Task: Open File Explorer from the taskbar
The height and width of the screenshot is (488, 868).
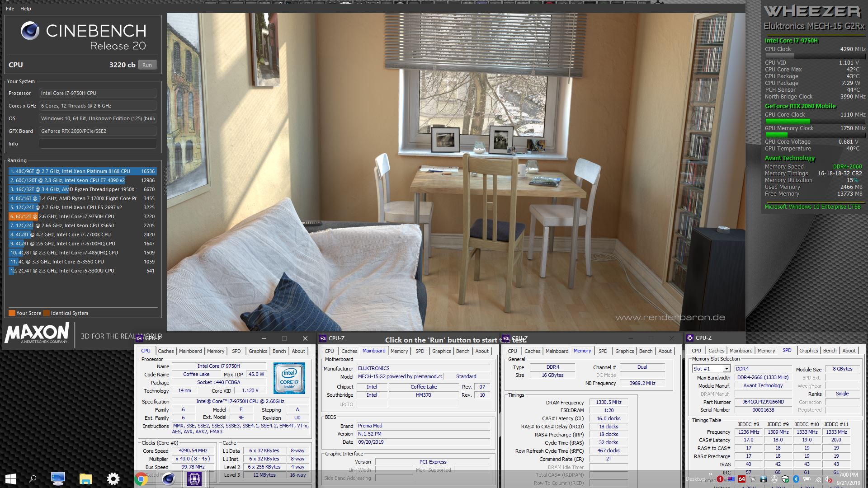Action: (x=85, y=479)
